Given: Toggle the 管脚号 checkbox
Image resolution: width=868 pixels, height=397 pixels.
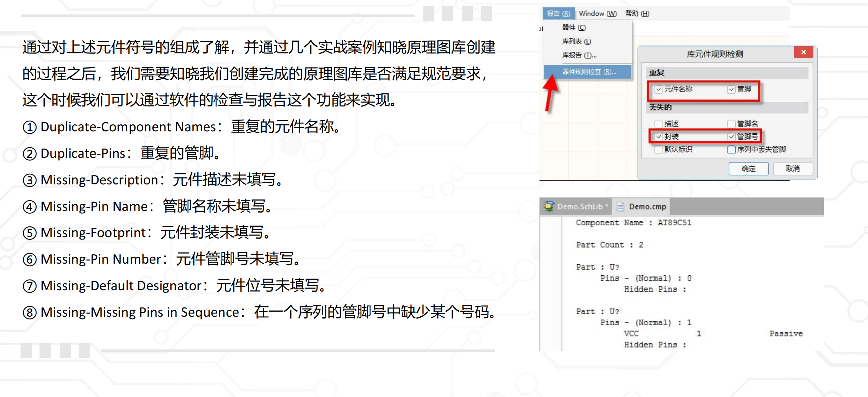Looking at the screenshot, I should (x=731, y=137).
